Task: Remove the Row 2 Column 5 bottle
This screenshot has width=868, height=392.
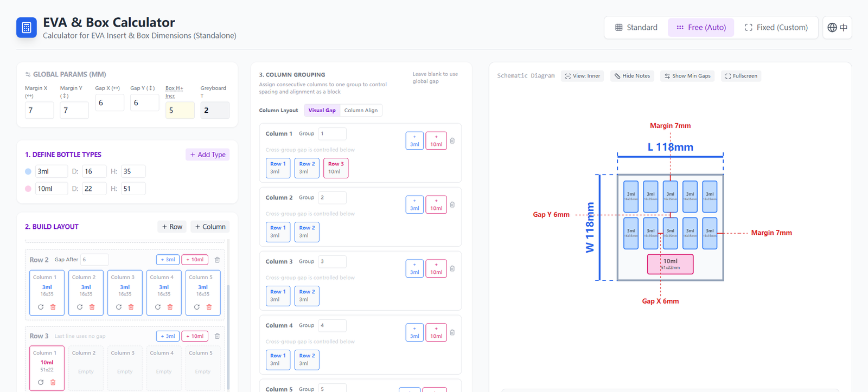Action: [209, 307]
